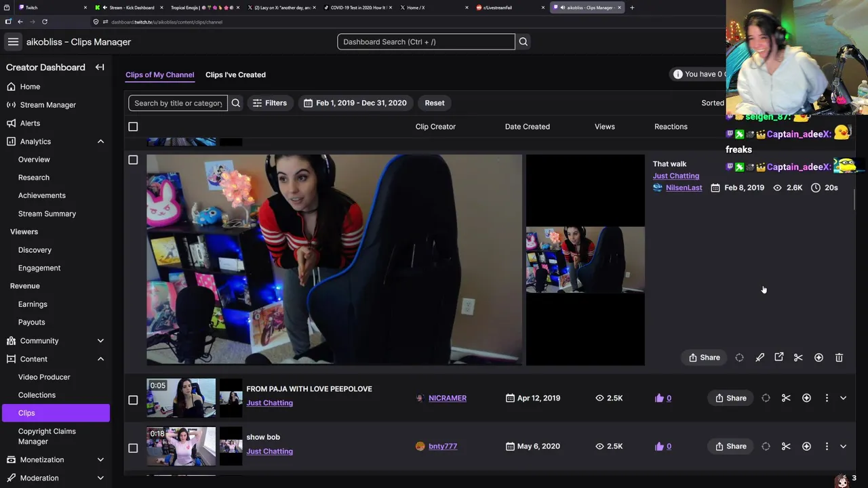The height and width of the screenshot is (488, 868).
Task: Open Payouts page
Action: point(31,323)
